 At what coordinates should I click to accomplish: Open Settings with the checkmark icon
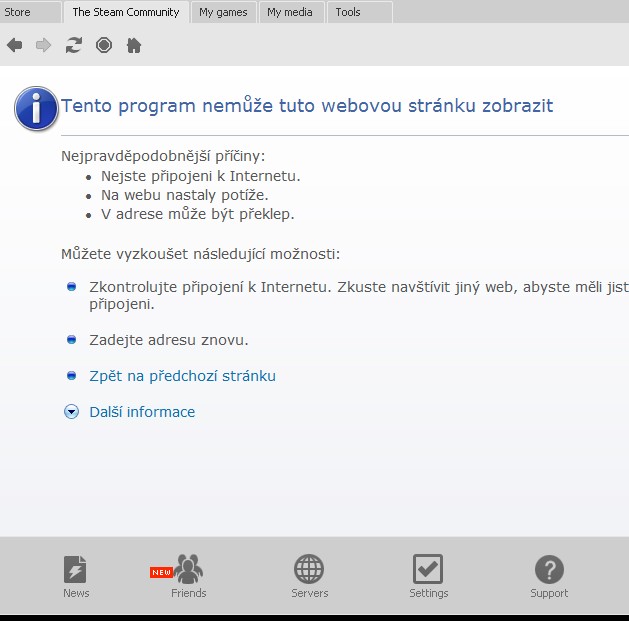pyautogui.click(x=428, y=569)
